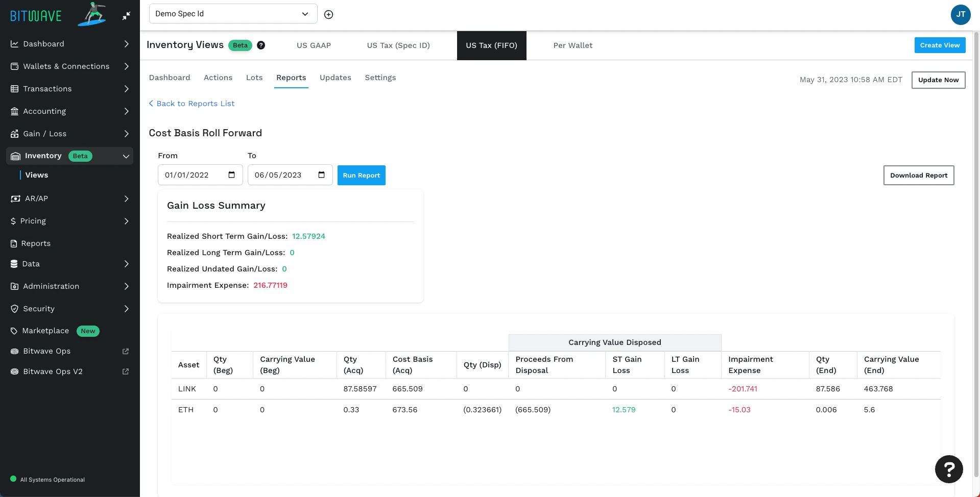Expand the Dashboard sidebar chevron
The image size is (980, 497).
click(x=127, y=44)
